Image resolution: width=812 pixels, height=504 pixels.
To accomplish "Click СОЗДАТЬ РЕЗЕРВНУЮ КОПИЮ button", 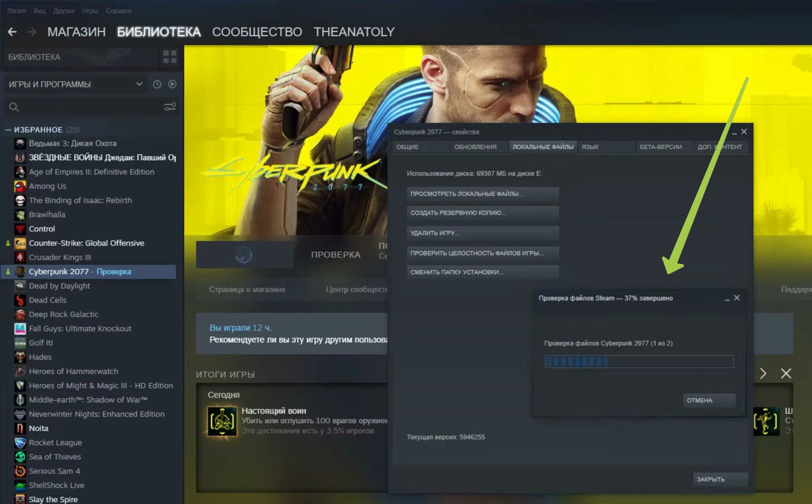I will 483,213.
